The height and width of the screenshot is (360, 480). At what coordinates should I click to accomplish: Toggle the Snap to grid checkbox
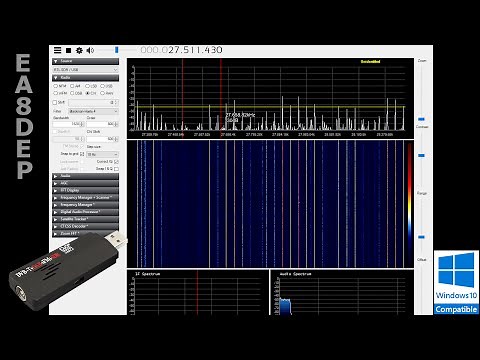82,154
